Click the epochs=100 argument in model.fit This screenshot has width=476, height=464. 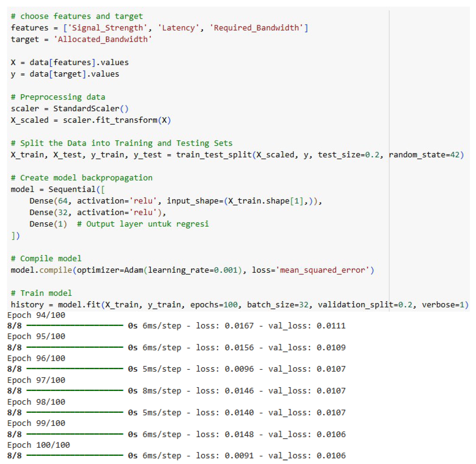click(214, 305)
